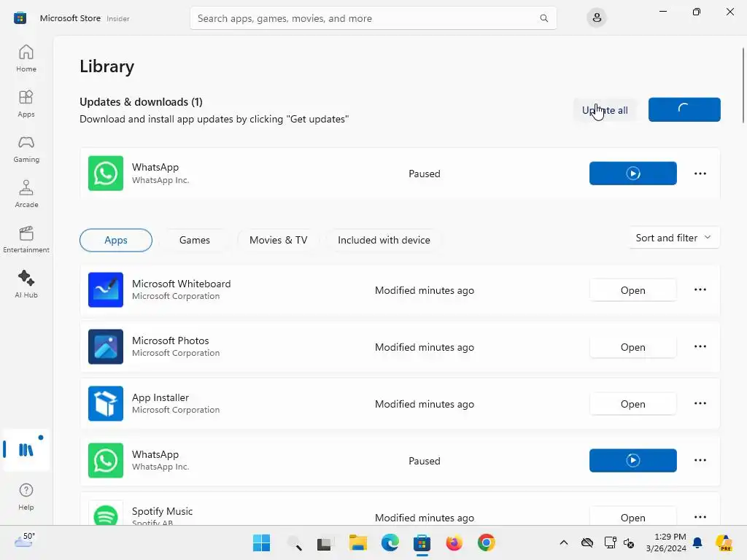Click the Microsoft Whiteboard app name
Image resolution: width=747 pixels, height=560 pixels.
coord(181,284)
